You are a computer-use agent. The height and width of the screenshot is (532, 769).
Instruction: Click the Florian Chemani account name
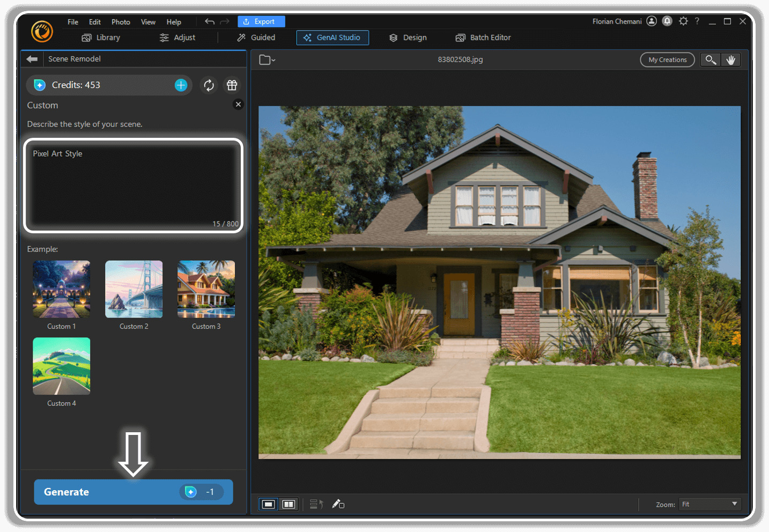pyautogui.click(x=617, y=21)
